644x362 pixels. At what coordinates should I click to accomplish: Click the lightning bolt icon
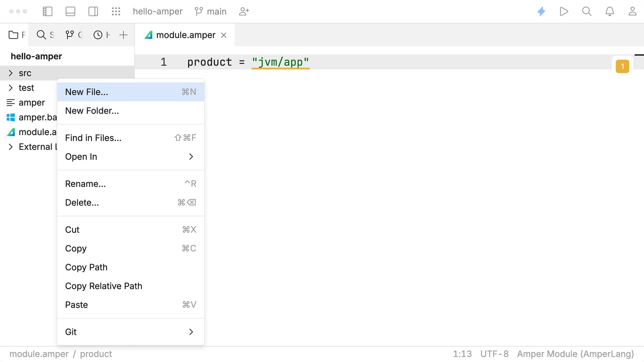coord(541,11)
